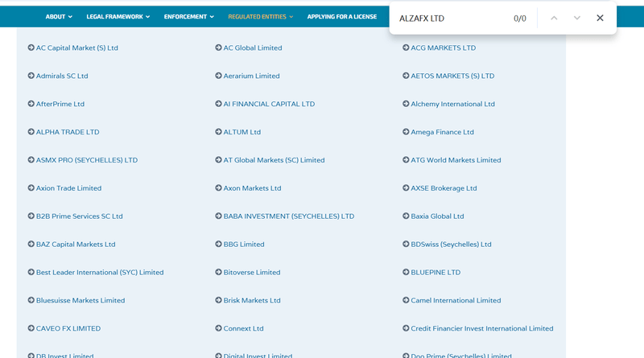Screen dimensions: 644x358
Task: Click the arrow icon beside BDSwiss (Seychelles) Ltd
Action: click(406, 244)
